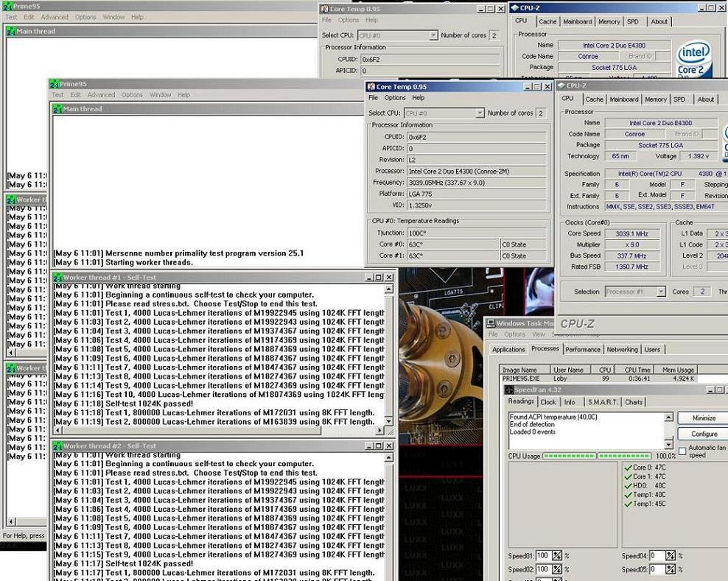Open the Test menu in front Prime95
The height and width of the screenshot is (581, 728).
pyautogui.click(x=57, y=95)
